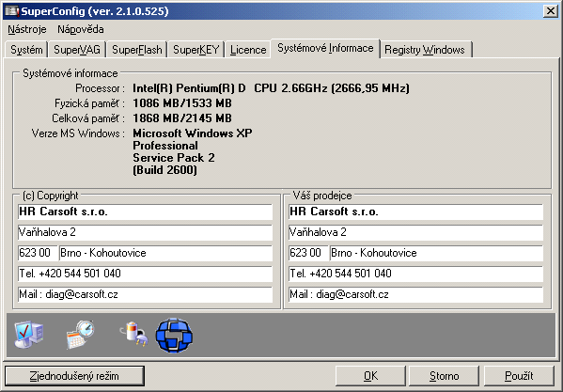Click the Celková paměť label
This screenshot has width=563, height=392.
point(88,118)
